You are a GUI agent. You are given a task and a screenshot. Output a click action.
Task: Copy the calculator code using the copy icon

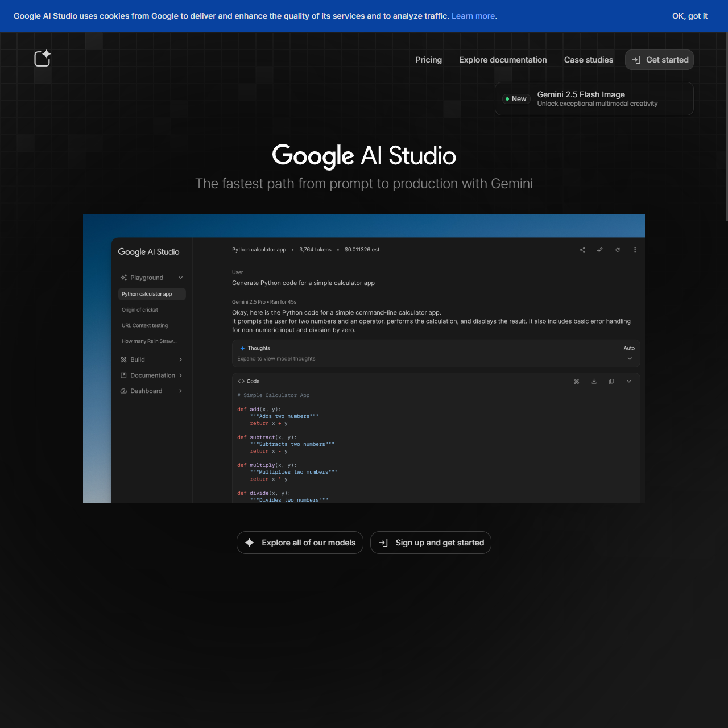(611, 381)
